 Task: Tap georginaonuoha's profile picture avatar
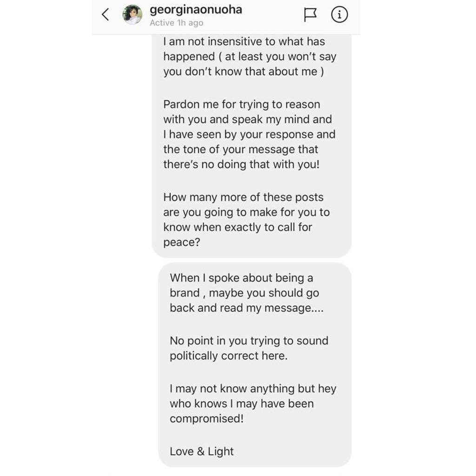(132, 14)
